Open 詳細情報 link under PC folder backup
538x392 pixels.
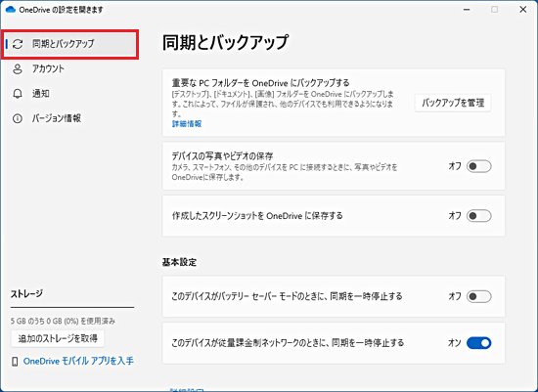pyautogui.click(x=187, y=124)
